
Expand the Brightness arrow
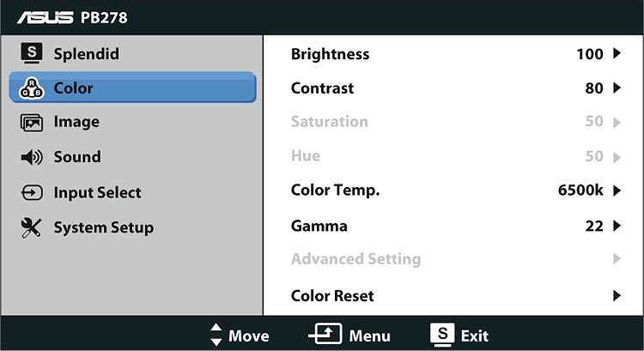coord(617,53)
